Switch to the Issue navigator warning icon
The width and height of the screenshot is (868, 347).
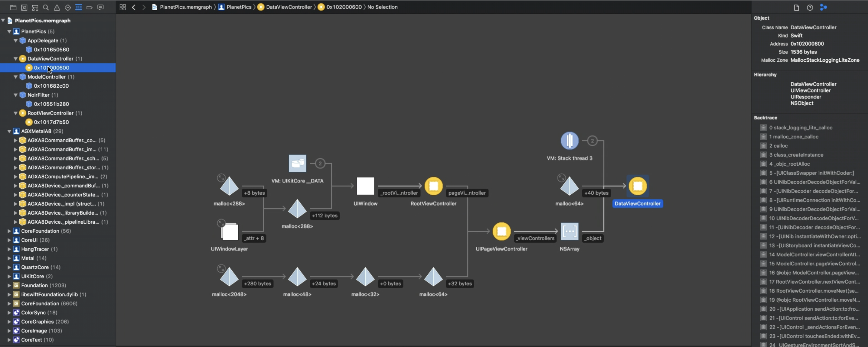pyautogui.click(x=57, y=8)
